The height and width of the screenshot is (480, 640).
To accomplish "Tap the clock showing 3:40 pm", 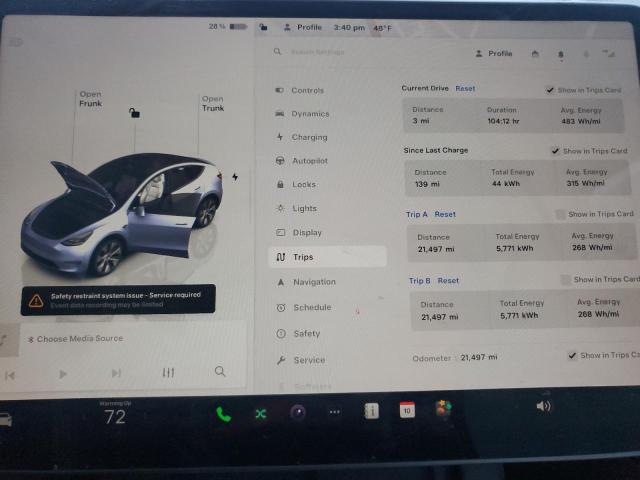I will click(x=349, y=27).
